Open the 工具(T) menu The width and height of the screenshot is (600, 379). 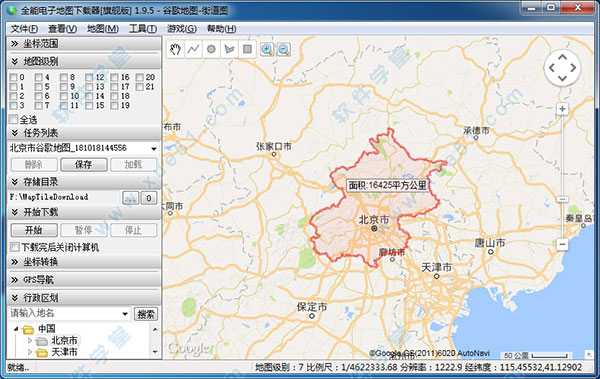(x=143, y=29)
